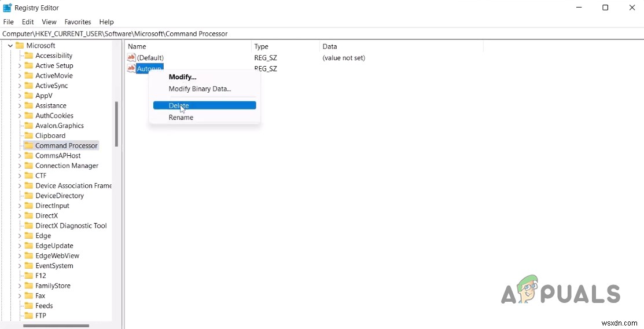Open the Help menu
Screen dimensions: 644x329
click(x=106, y=22)
